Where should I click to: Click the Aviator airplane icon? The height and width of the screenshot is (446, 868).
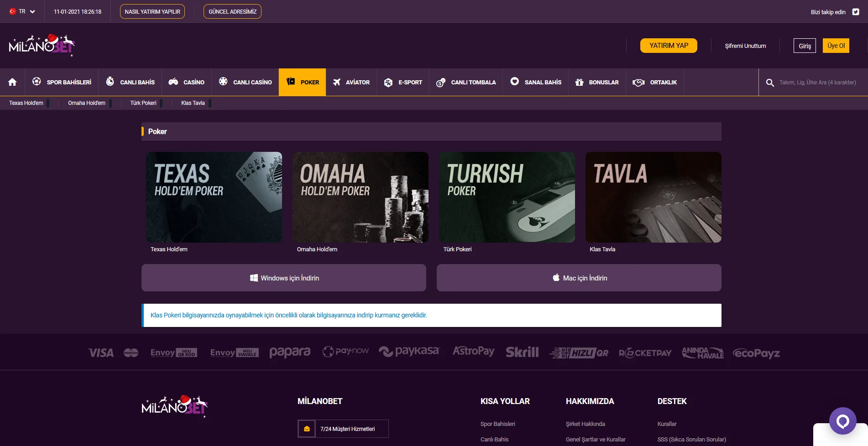click(337, 82)
